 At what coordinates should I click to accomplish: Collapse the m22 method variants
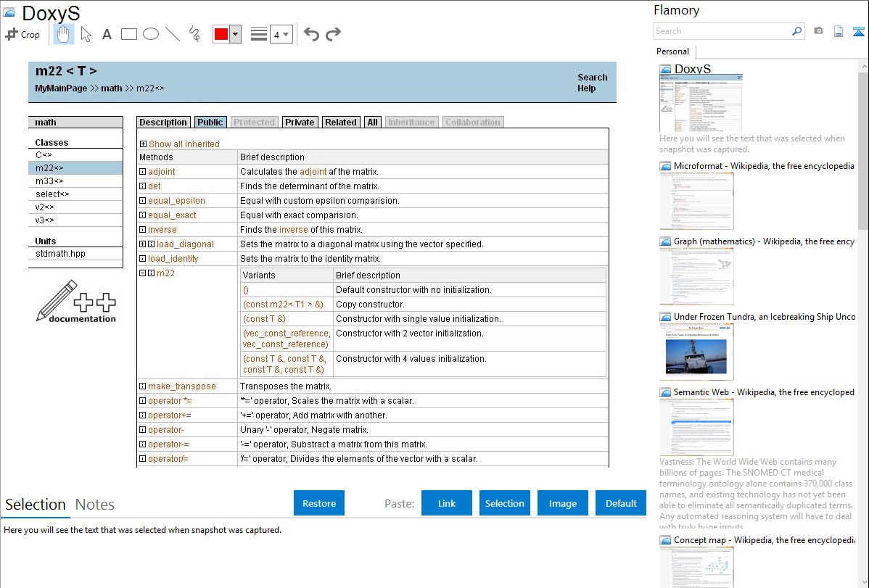click(x=143, y=273)
